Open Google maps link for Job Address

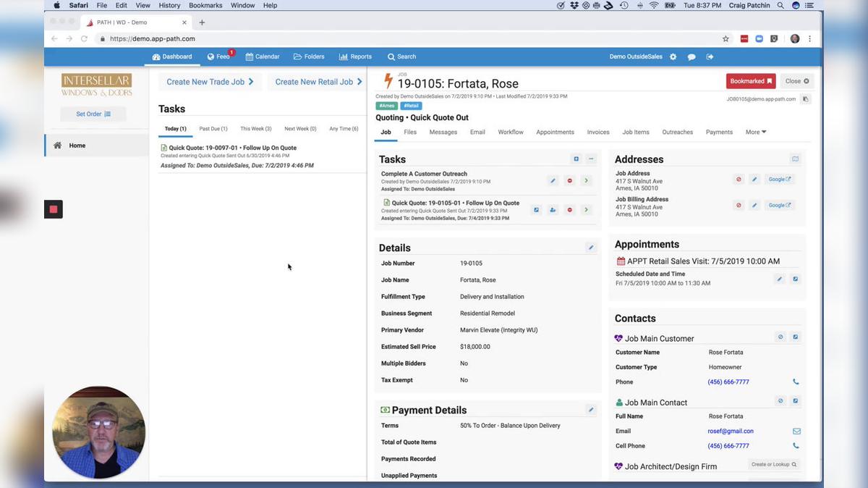[x=780, y=179]
